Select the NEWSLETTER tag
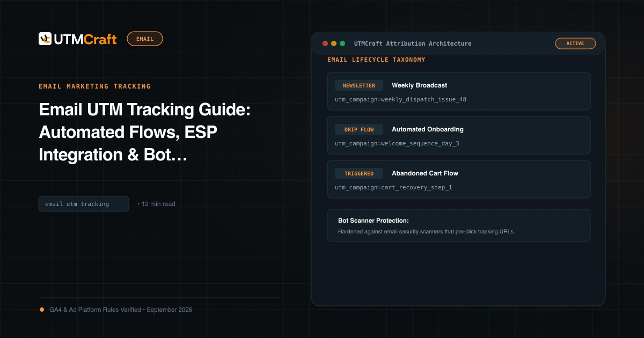 coord(359,85)
